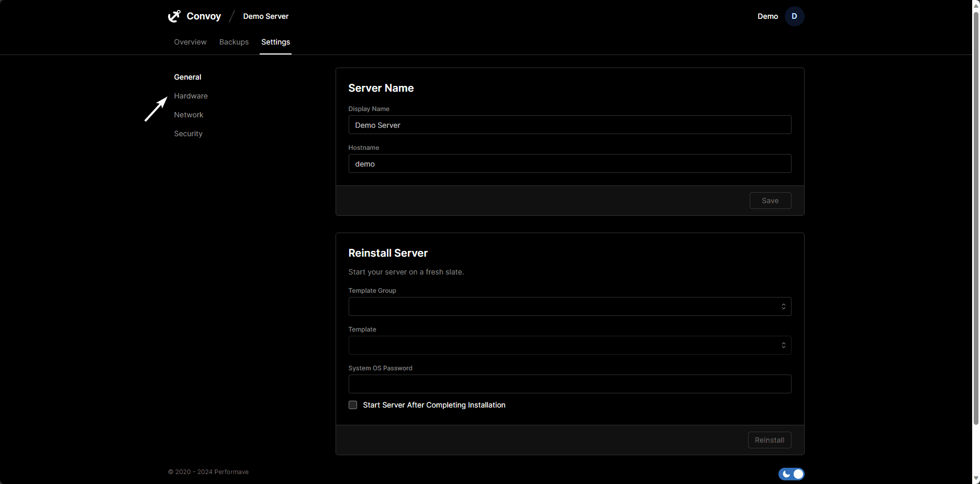The height and width of the screenshot is (484, 980).
Task: Click the Performave copyright text
Action: click(x=208, y=472)
